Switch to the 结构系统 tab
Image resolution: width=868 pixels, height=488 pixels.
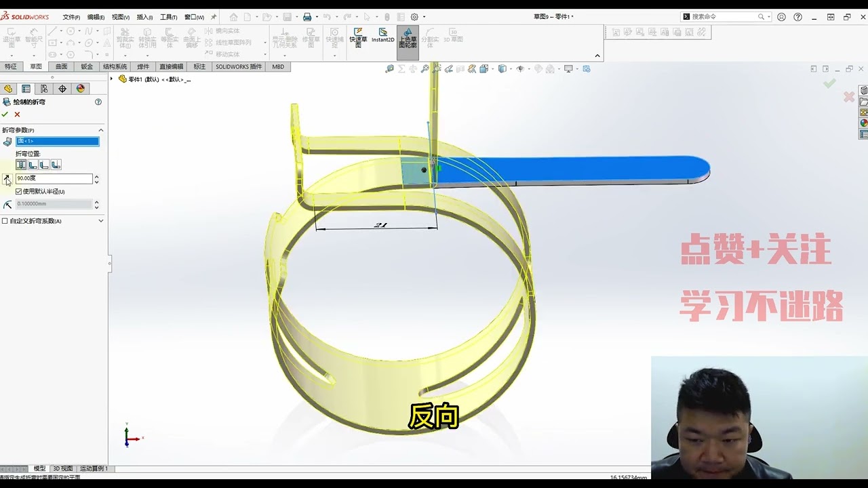(x=115, y=66)
